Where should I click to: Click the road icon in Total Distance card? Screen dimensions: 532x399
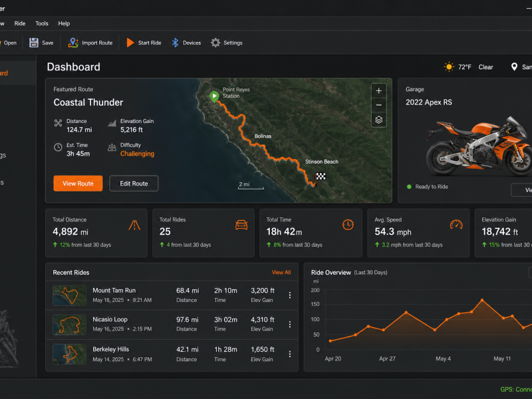134,225
